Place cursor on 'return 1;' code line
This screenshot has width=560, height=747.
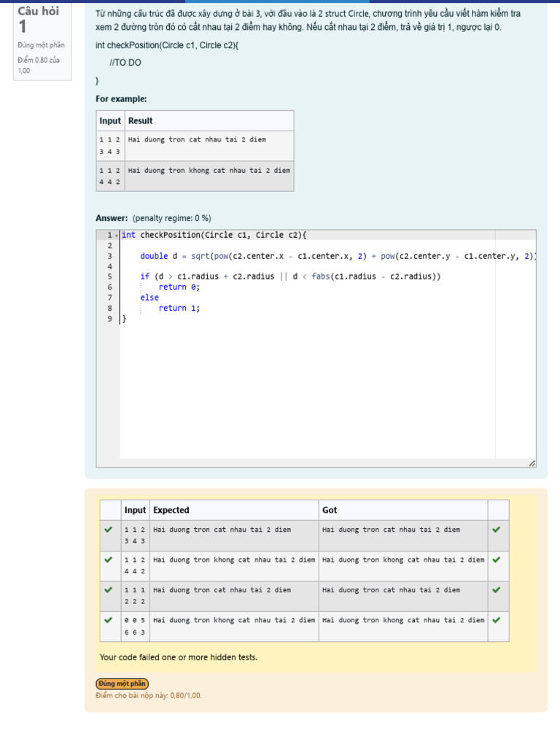point(179,308)
